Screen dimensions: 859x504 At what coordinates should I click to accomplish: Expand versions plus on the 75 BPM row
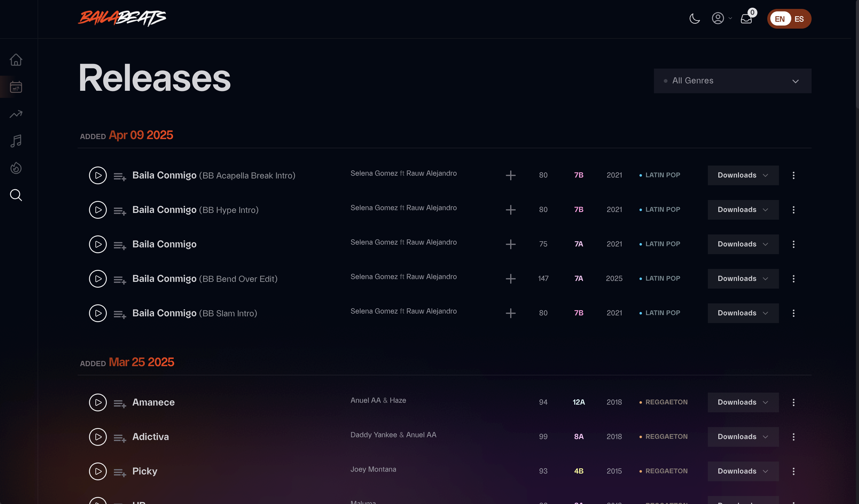pyautogui.click(x=510, y=244)
